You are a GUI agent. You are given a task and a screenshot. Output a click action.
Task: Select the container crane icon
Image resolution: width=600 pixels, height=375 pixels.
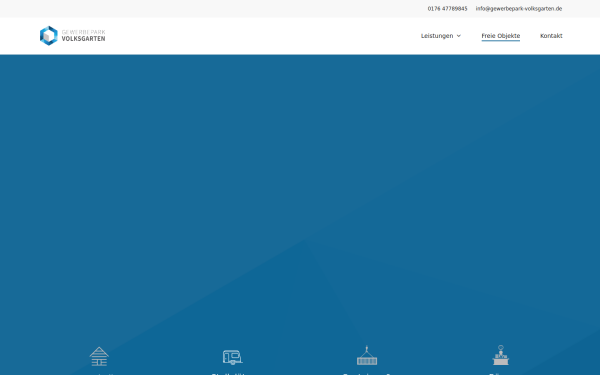[367, 355]
